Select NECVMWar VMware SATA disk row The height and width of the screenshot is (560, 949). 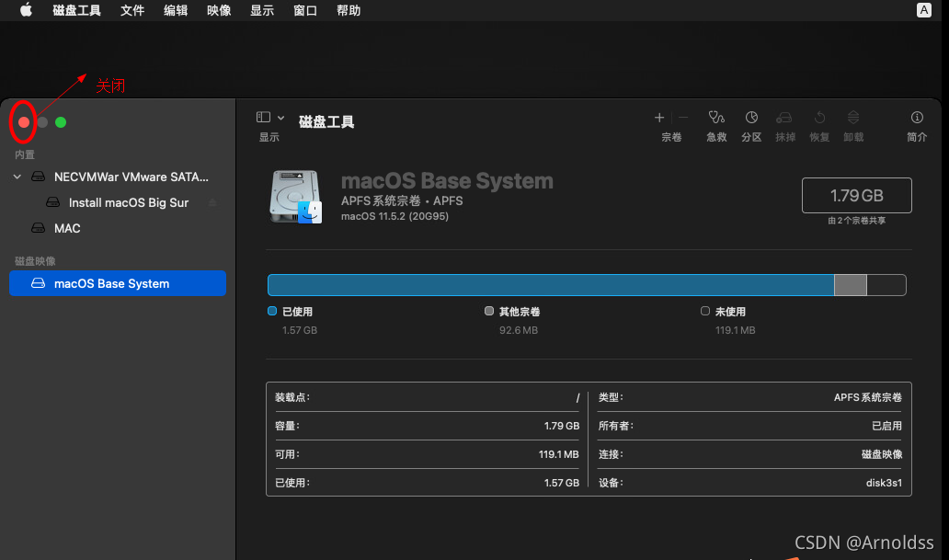pos(118,177)
